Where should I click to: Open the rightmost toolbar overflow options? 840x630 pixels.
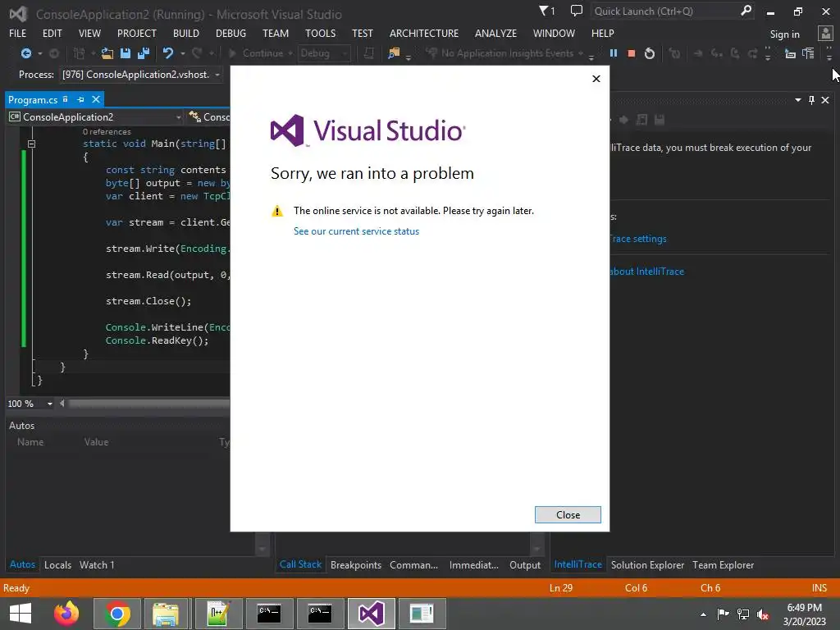(x=829, y=53)
